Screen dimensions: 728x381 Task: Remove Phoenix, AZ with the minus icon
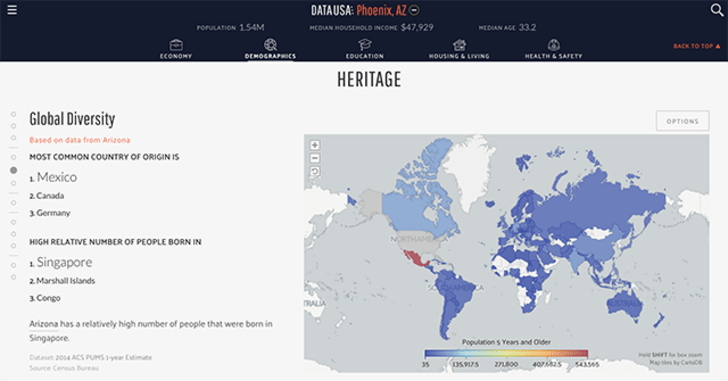tap(414, 10)
